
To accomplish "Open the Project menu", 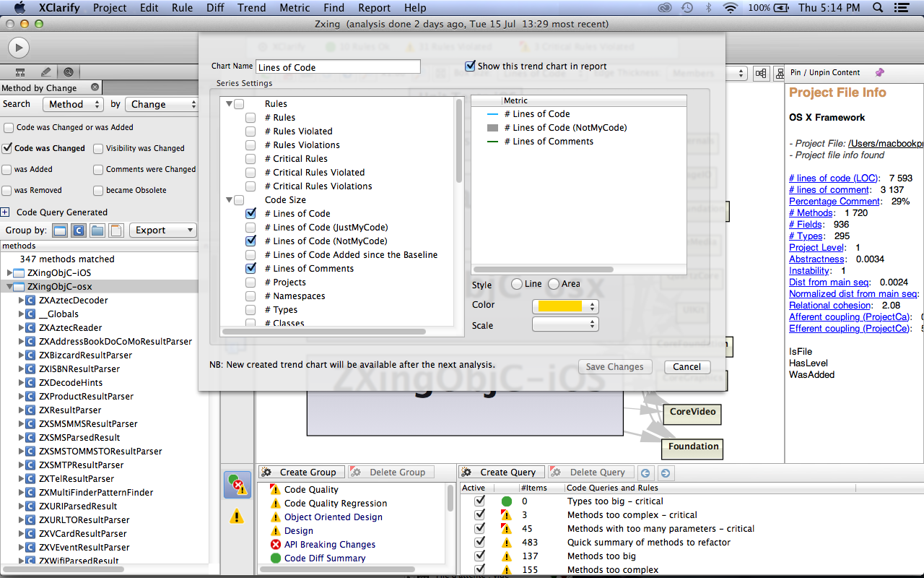I will tap(109, 8).
